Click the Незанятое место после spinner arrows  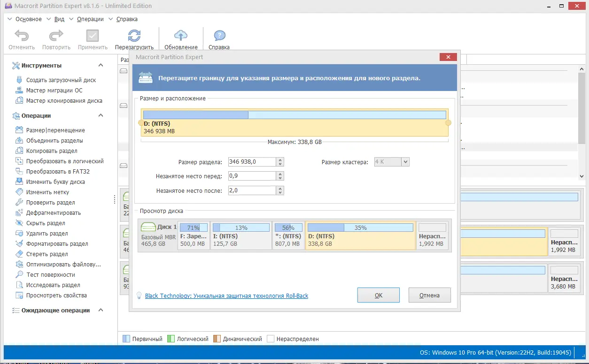280,190
